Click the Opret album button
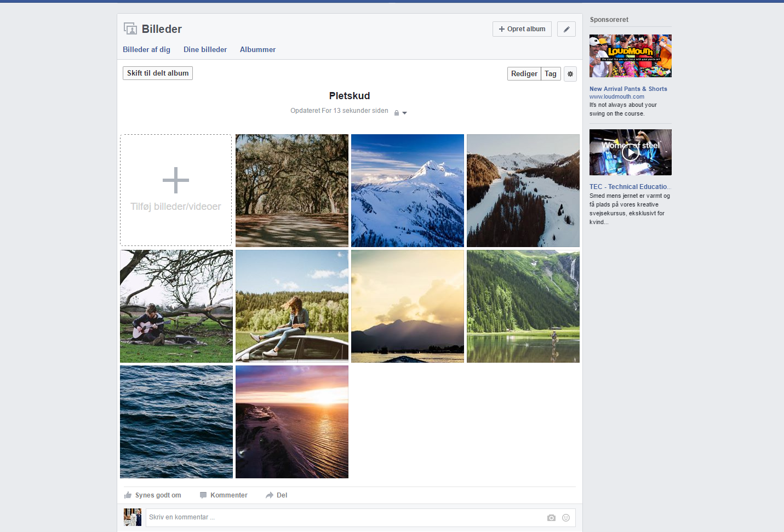This screenshot has height=532, width=784. pyautogui.click(x=522, y=29)
